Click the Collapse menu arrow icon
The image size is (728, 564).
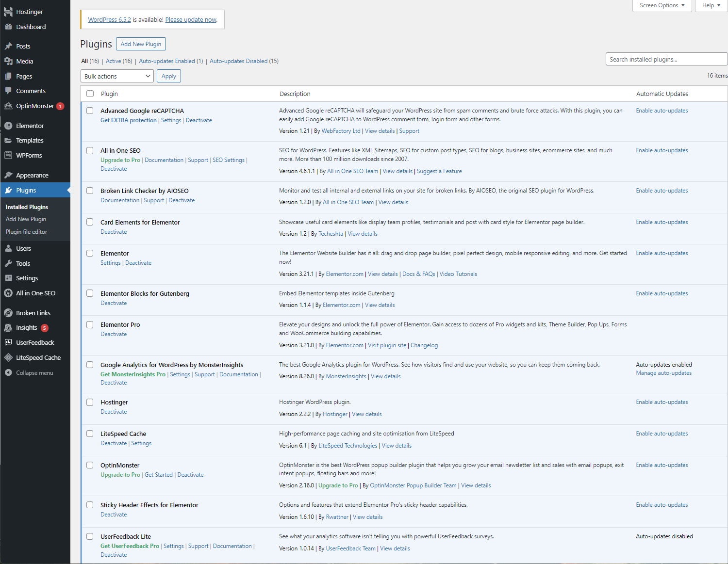(8, 372)
